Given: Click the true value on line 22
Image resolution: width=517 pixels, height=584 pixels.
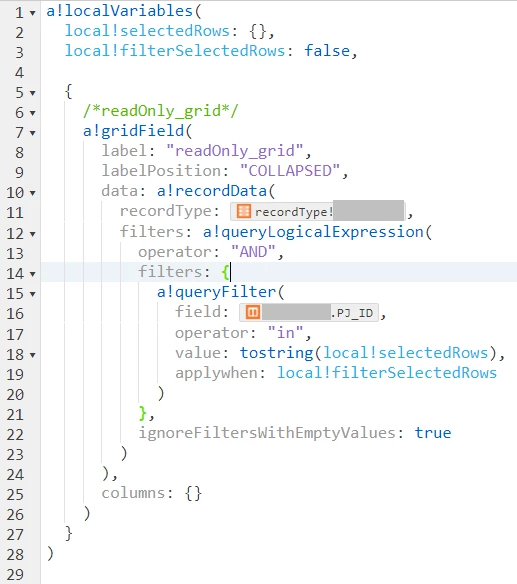Looking at the screenshot, I should (x=433, y=433).
